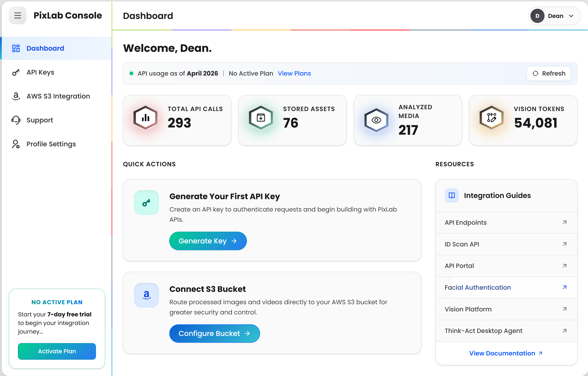Open Profile Settings in sidebar

51,144
